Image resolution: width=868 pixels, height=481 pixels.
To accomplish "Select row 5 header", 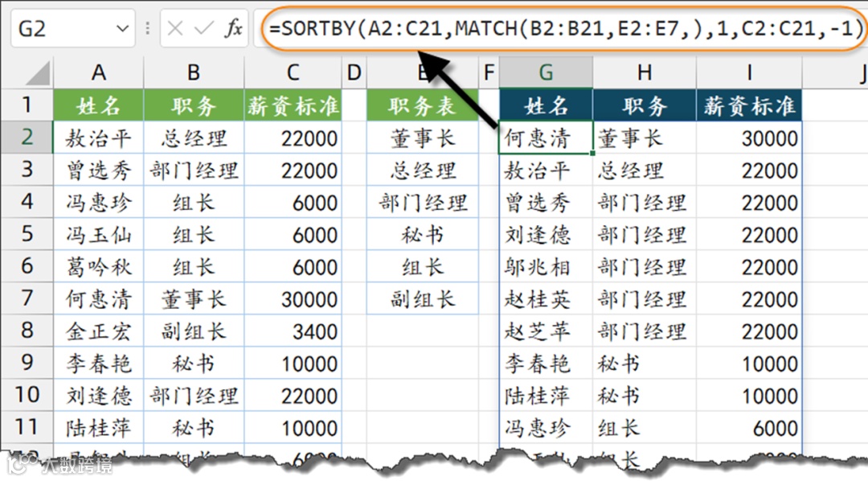I will (x=27, y=233).
